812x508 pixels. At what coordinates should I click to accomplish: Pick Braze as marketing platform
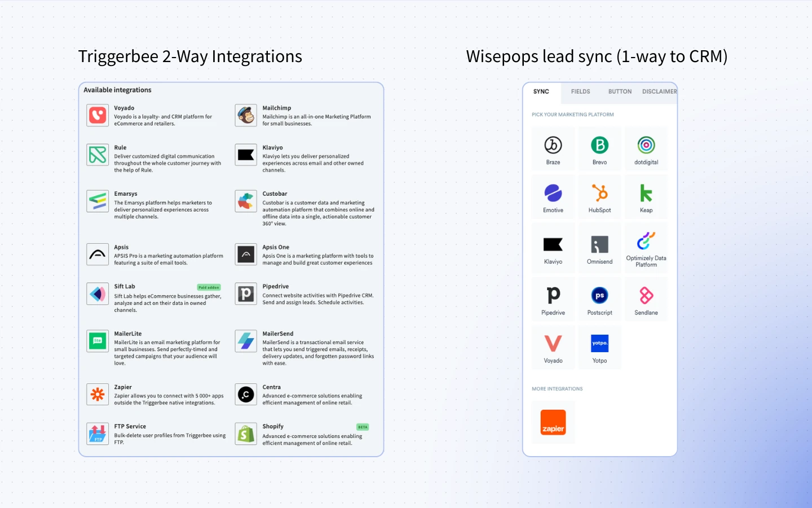pos(553,149)
